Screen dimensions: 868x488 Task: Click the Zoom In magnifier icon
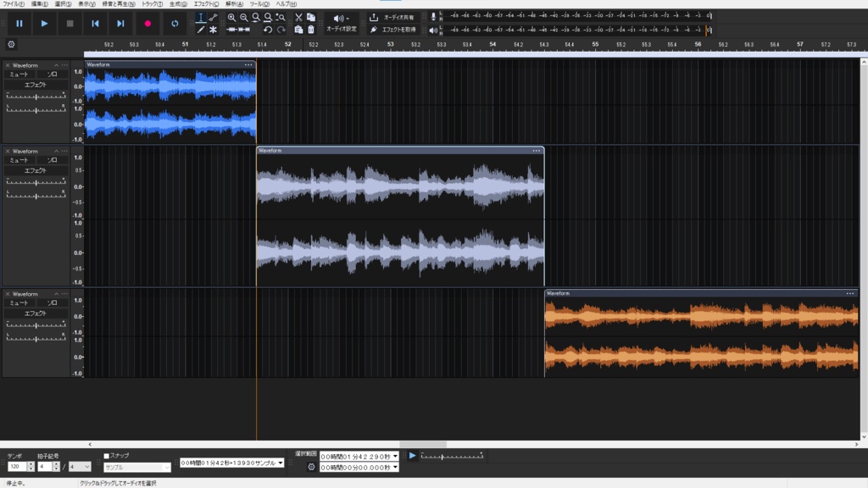(233, 17)
